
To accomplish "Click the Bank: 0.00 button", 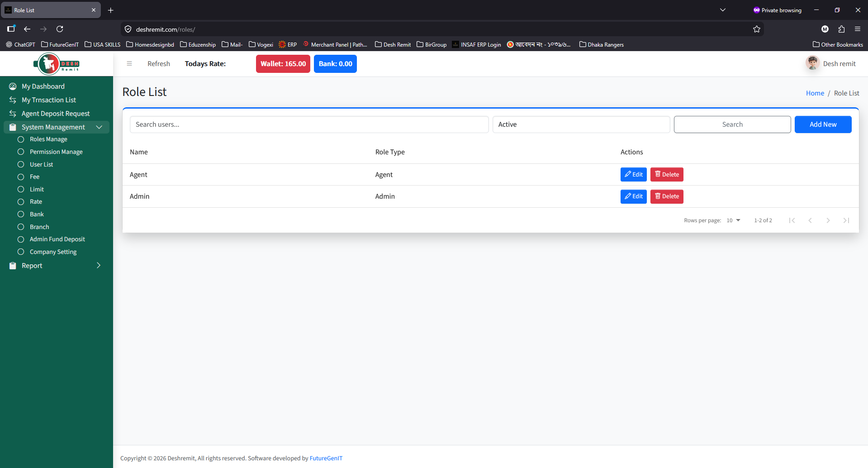I will (x=335, y=64).
